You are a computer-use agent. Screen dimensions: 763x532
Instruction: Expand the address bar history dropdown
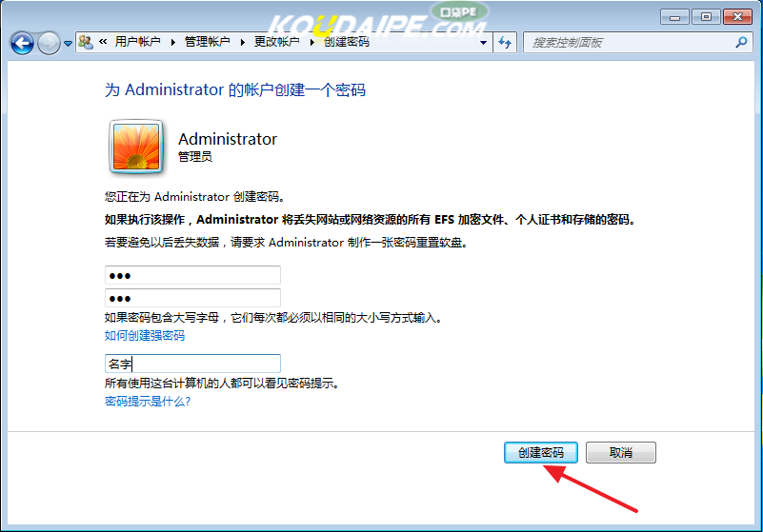click(484, 43)
